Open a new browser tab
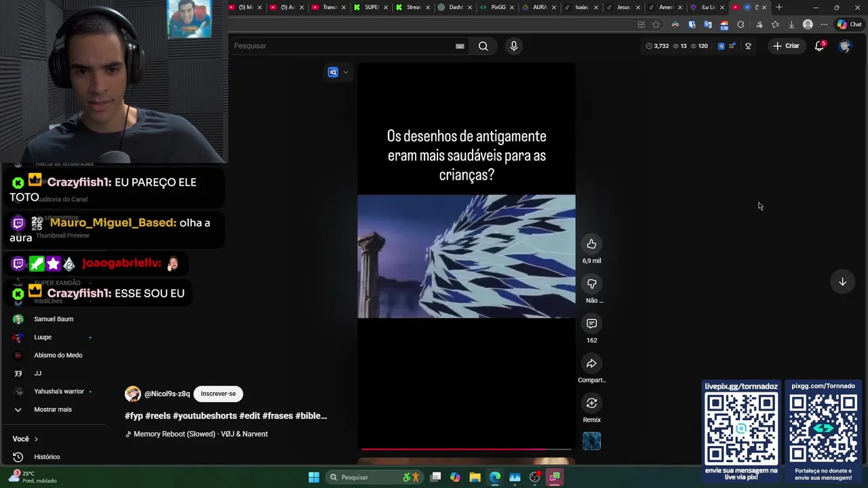The width and height of the screenshot is (868, 488). [778, 7]
